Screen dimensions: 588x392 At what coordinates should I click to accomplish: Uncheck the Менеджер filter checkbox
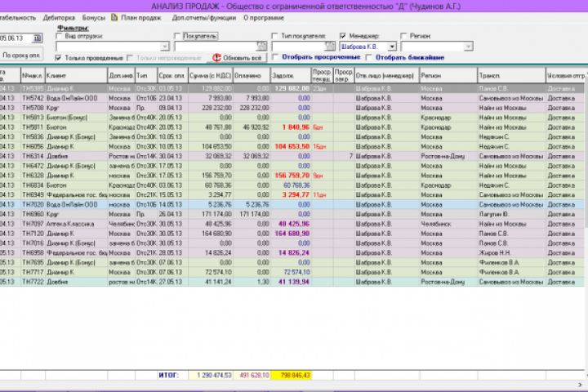coord(343,36)
